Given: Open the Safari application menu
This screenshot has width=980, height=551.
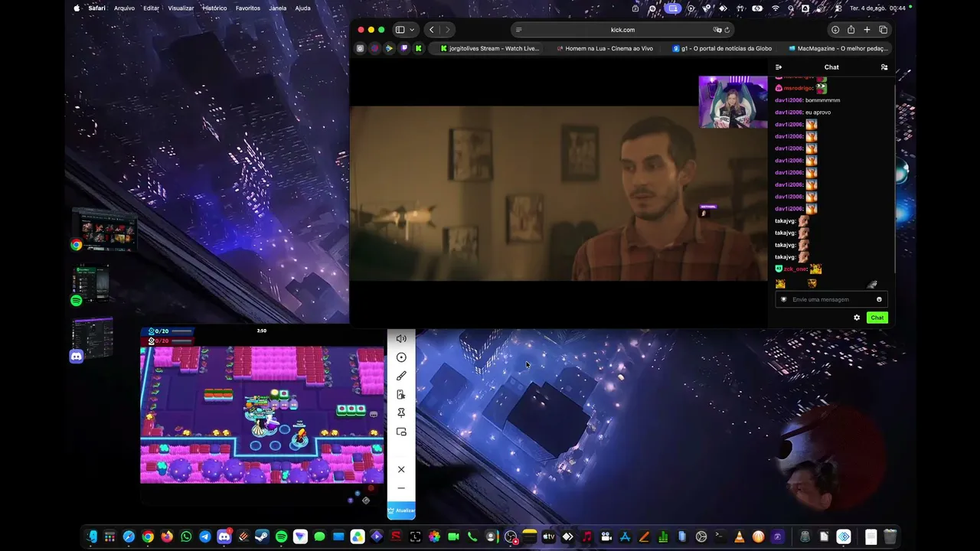Looking at the screenshot, I should point(96,8).
